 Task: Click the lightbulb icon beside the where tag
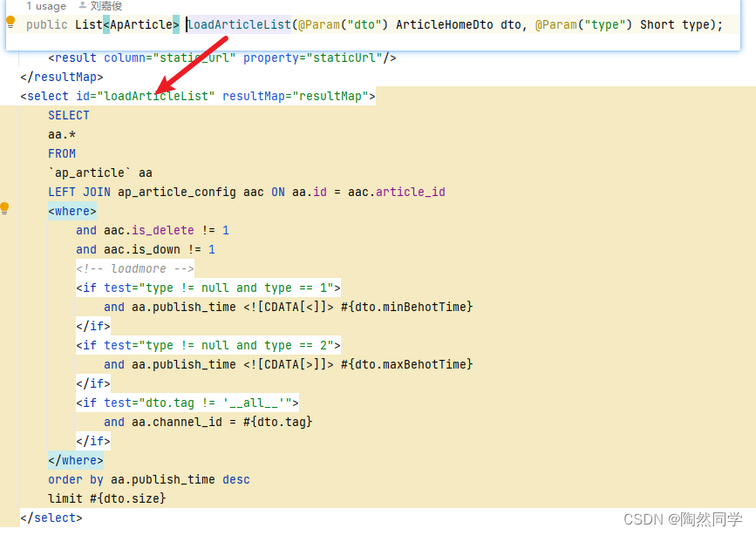click(4, 208)
